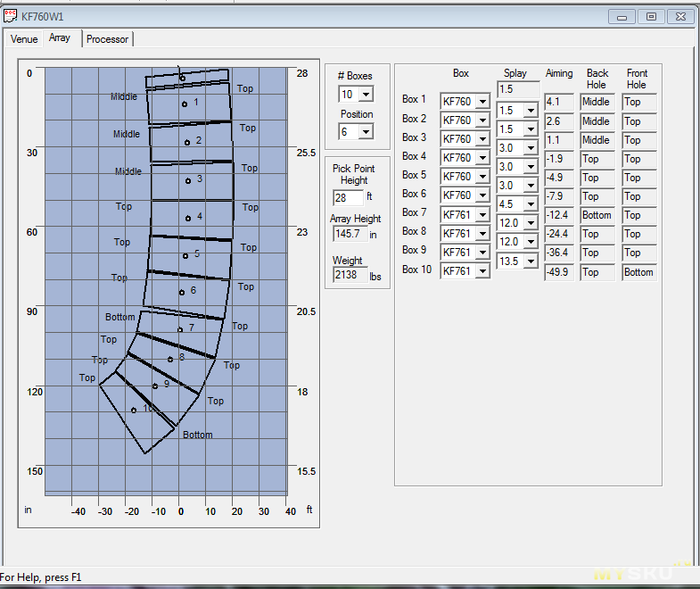Click the Splay column header
Viewport: 700px width, 589px height.
click(x=515, y=73)
